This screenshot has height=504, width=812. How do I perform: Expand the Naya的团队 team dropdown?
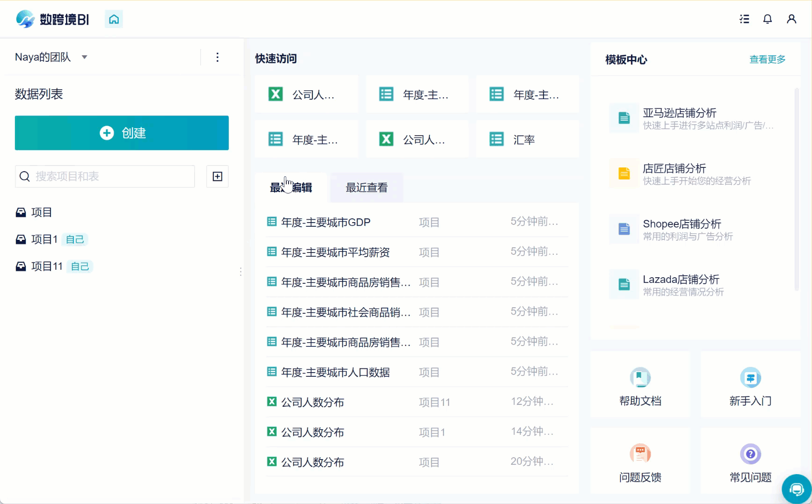[85, 58]
